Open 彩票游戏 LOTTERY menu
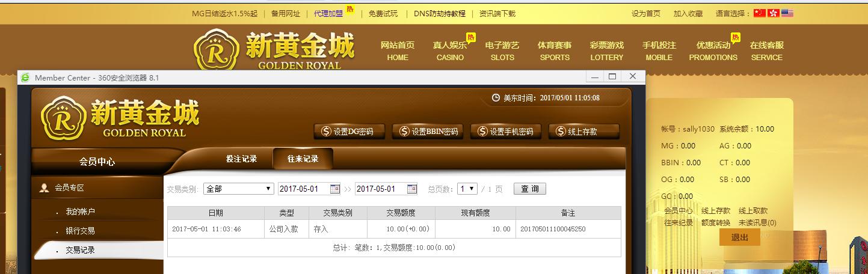Image resolution: width=868 pixels, height=274 pixels. coord(607,51)
